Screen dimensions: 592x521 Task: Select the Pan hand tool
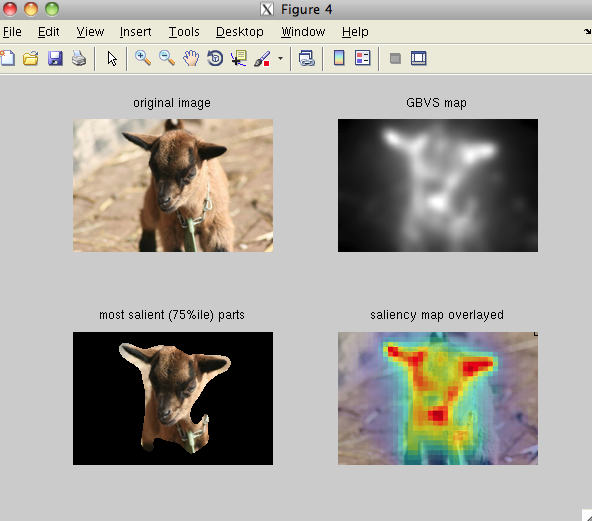[x=191, y=59]
